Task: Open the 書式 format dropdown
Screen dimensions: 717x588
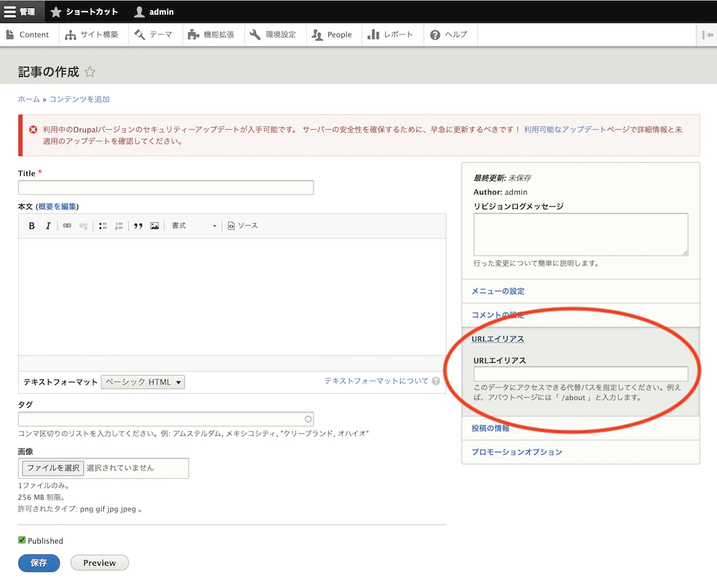Action: coord(194,225)
